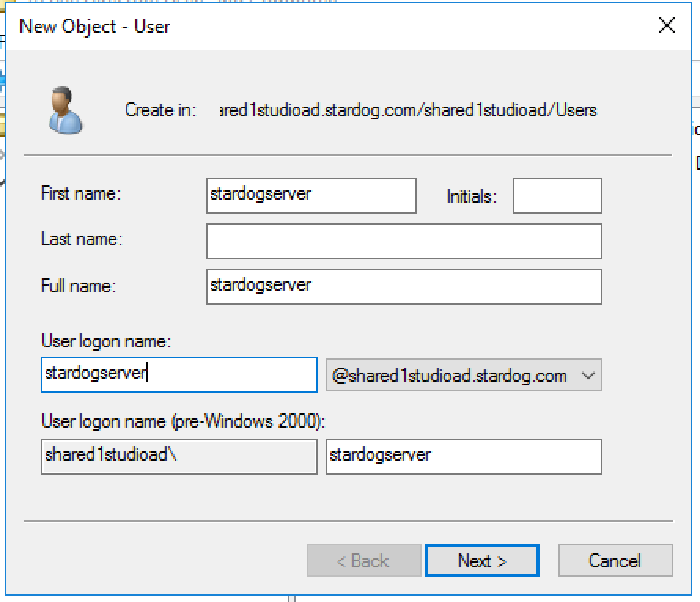700x602 pixels.
Task: Cancel the new user creation
Action: coord(615,560)
